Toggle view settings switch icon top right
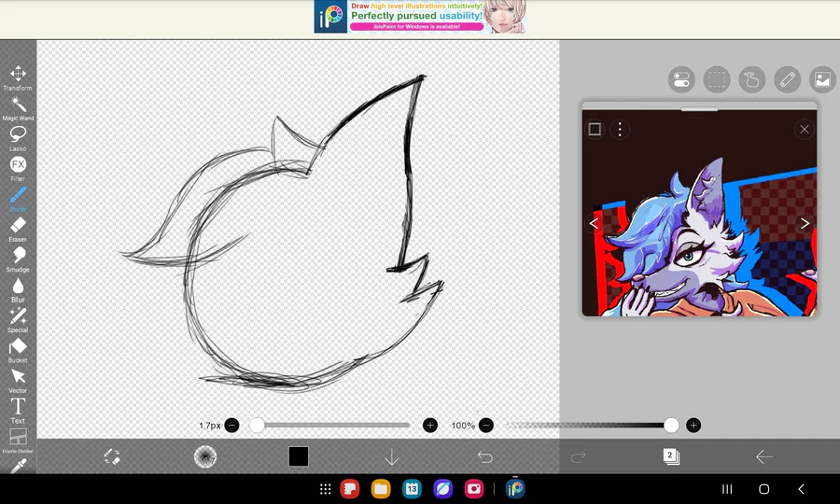 coord(681,80)
